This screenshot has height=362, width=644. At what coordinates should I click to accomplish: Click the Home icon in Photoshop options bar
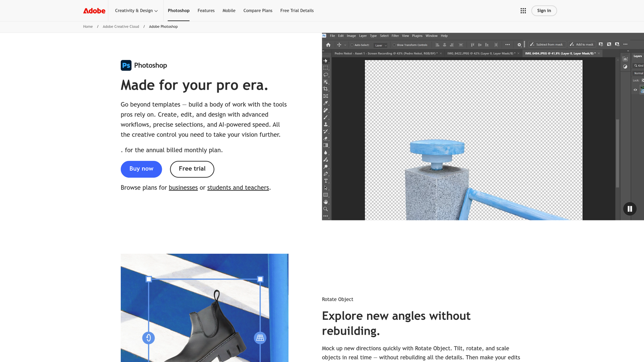click(x=328, y=45)
